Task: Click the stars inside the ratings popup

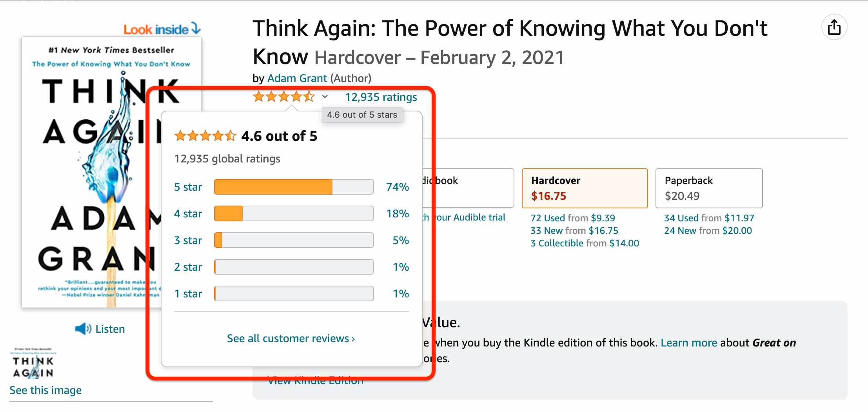Action: pyautogui.click(x=205, y=136)
